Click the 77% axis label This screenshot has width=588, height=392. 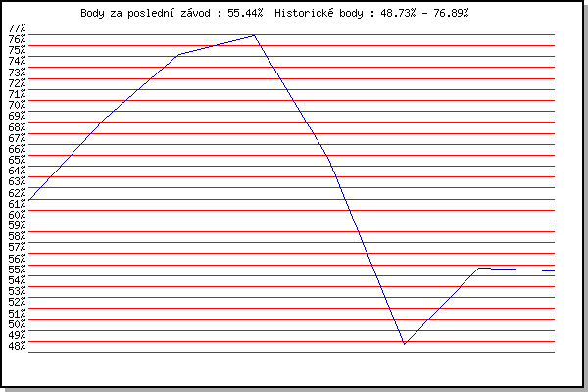17,28
